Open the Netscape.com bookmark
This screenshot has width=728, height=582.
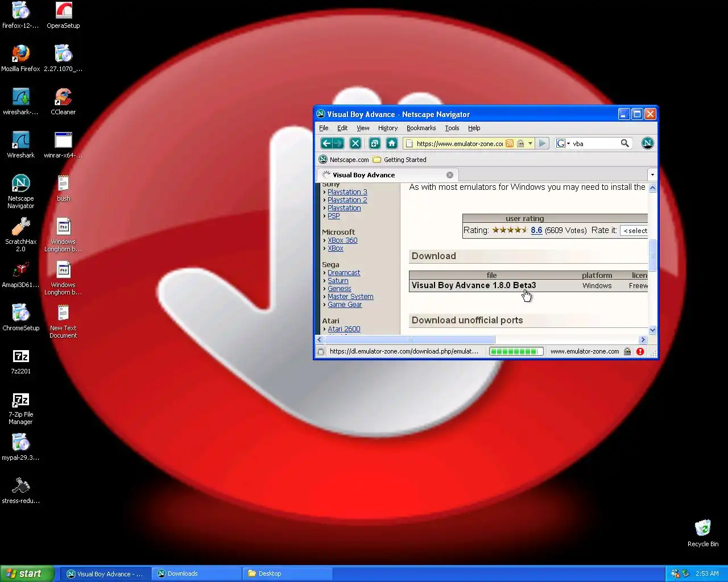pos(344,160)
